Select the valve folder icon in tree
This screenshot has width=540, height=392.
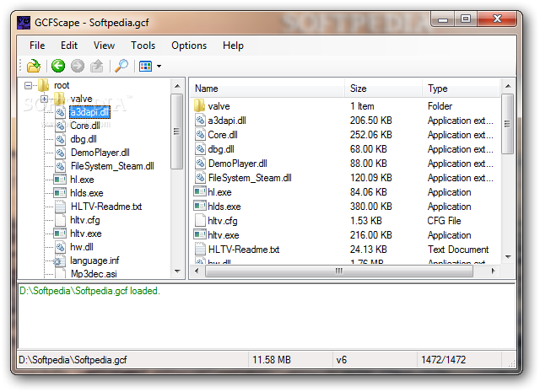pyautogui.click(x=60, y=99)
